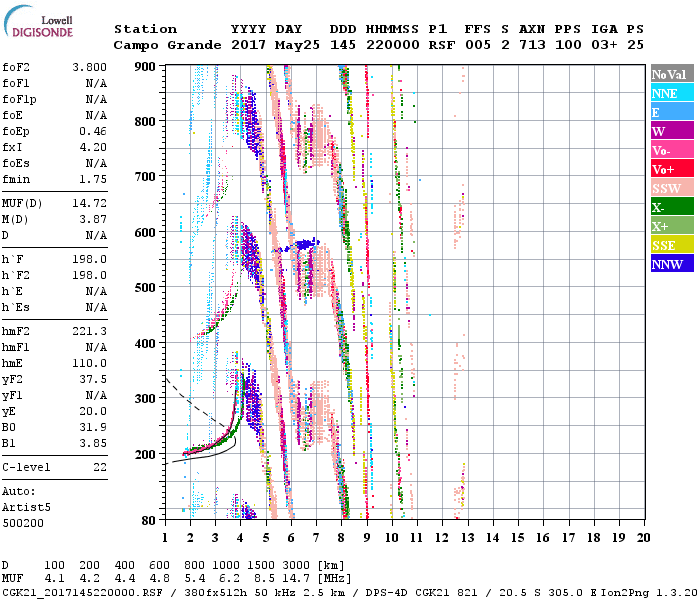Image resolution: width=700 pixels, height=600 pixels.
Task: Click the yE value 20.0
Action: (x=93, y=412)
